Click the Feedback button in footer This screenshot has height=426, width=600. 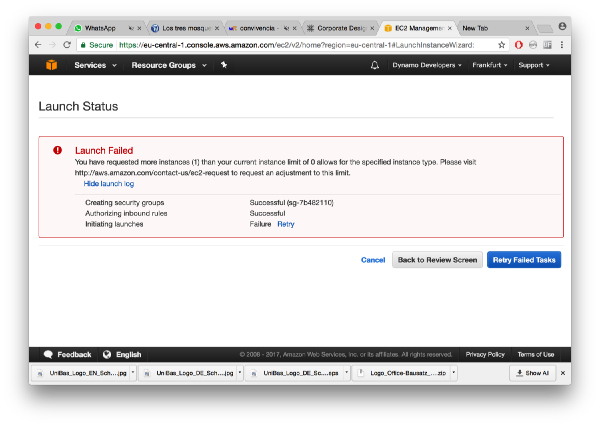point(67,354)
